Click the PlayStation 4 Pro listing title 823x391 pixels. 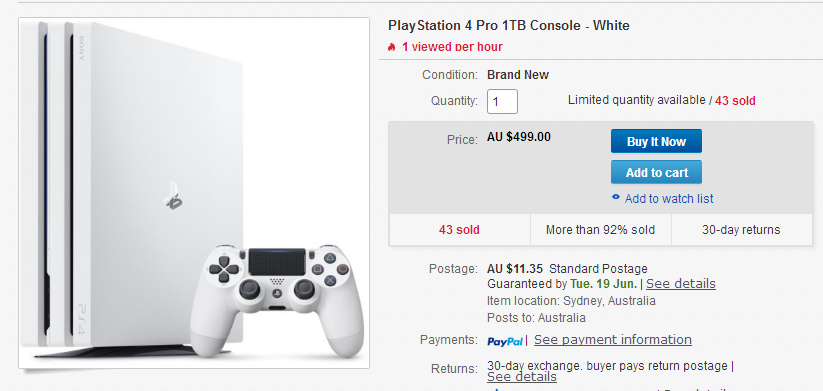coord(509,25)
